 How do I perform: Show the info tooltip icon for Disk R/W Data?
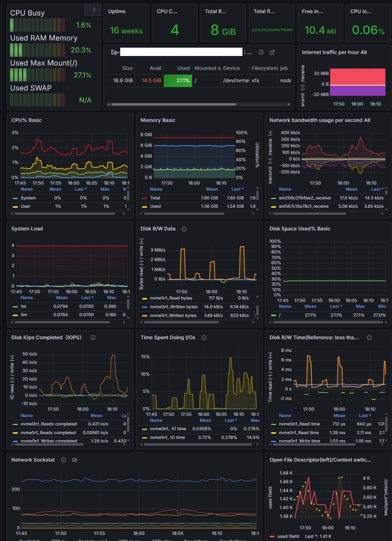[184, 229]
